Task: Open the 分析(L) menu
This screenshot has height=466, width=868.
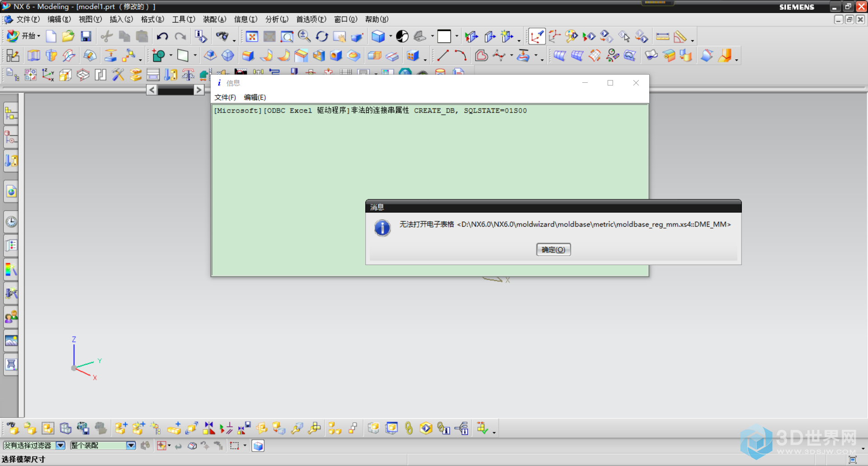Action: pyautogui.click(x=277, y=19)
